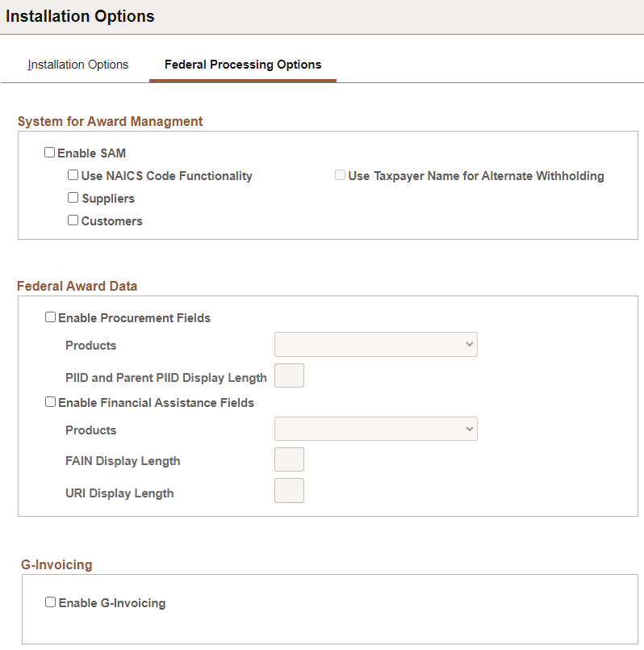Open the Products dropdown under Enable Procurement Fields
Image resolution: width=644 pixels, height=650 pixels.
[x=375, y=344]
